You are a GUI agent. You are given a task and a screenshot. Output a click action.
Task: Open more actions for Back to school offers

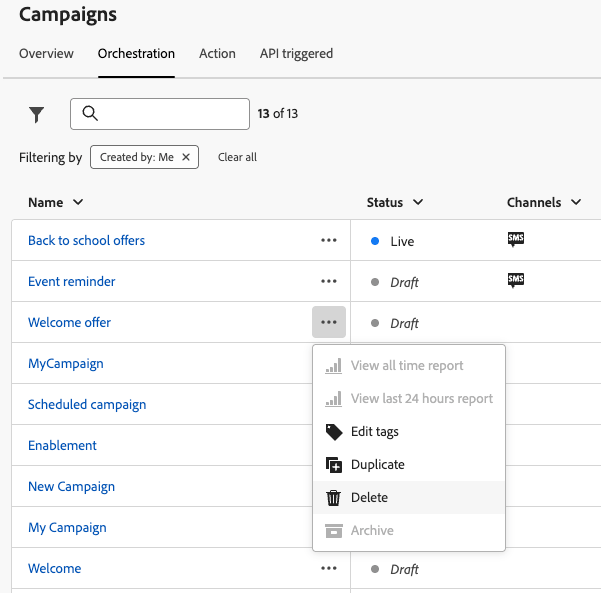329,240
